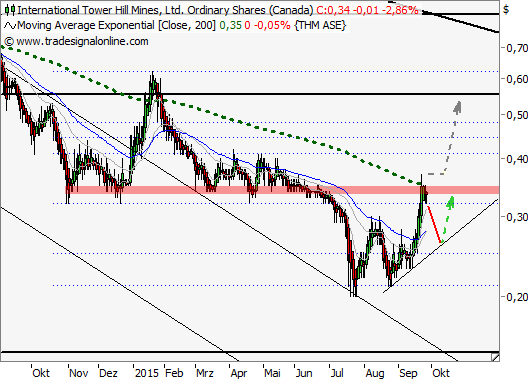Screen dimensions: 528x379
Task: Click the 0,20 price axis label
Action: 517,297
